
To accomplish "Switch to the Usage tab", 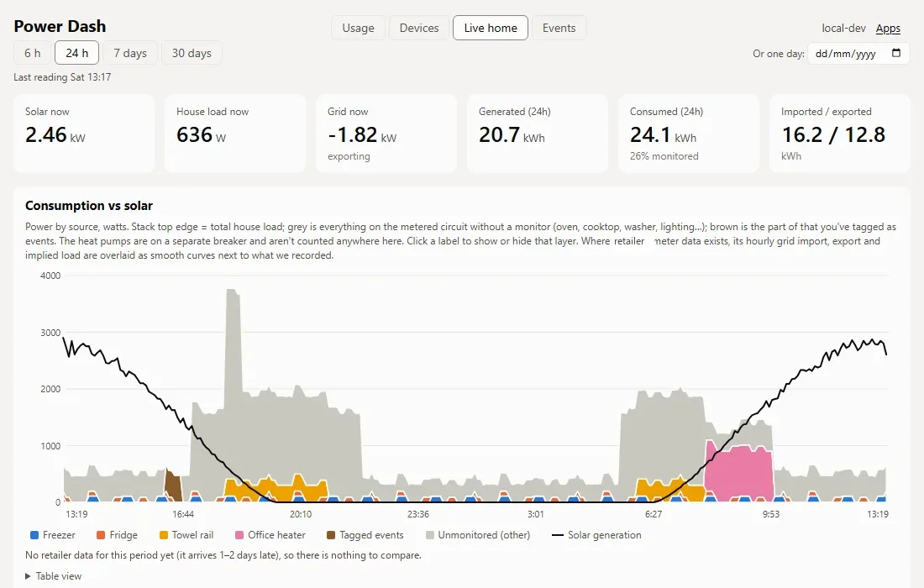I will pyautogui.click(x=359, y=28).
